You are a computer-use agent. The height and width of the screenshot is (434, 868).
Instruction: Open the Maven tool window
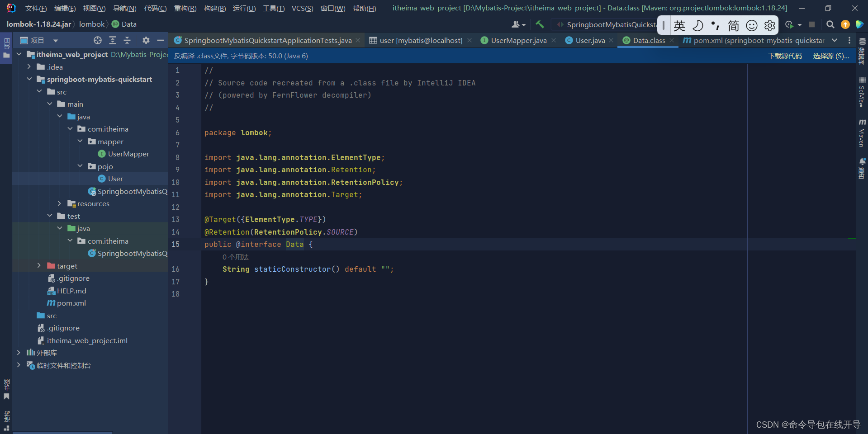pyautogui.click(x=862, y=133)
